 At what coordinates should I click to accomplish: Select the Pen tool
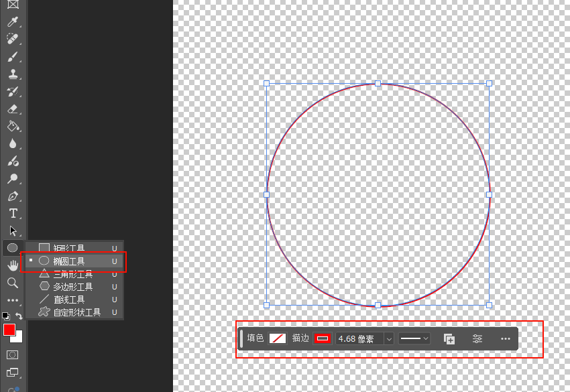point(13,196)
